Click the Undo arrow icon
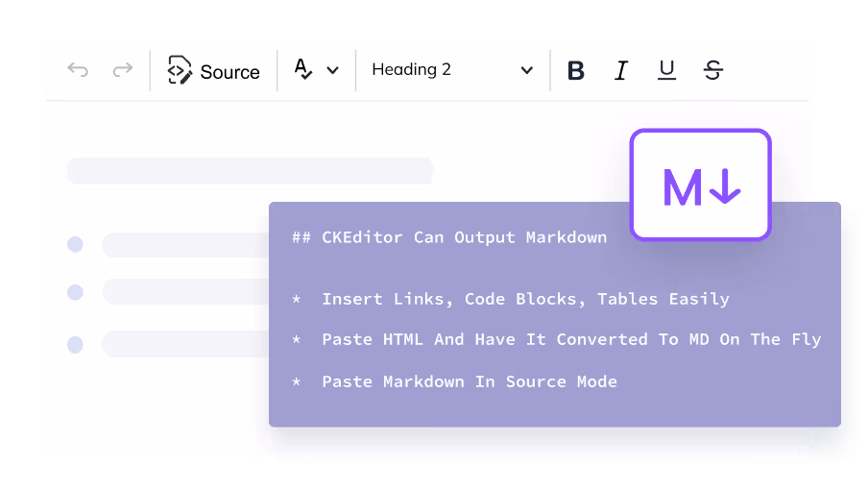The height and width of the screenshot is (492, 868). click(x=78, y=70)
